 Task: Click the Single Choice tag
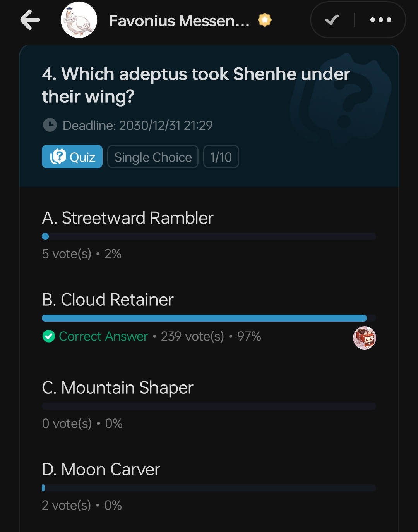(152, 157)
